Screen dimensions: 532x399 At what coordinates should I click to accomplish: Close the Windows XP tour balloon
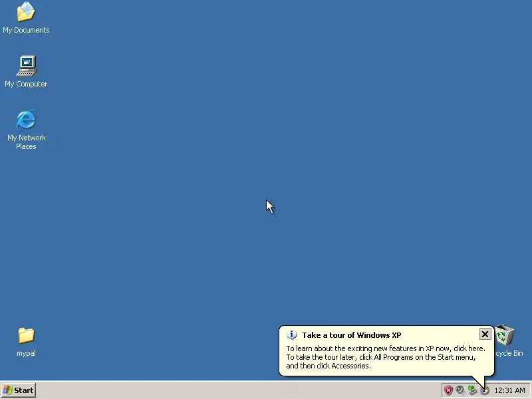(x=485, y=334)
